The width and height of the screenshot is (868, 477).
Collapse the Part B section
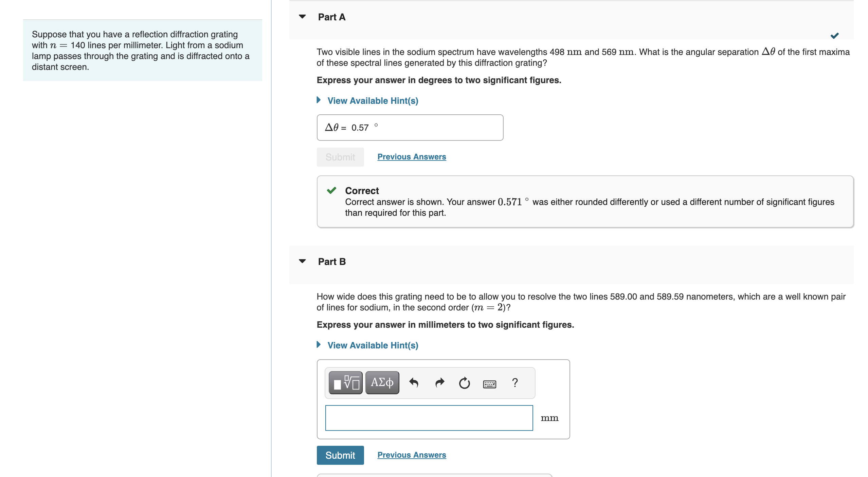pos(302,261)
